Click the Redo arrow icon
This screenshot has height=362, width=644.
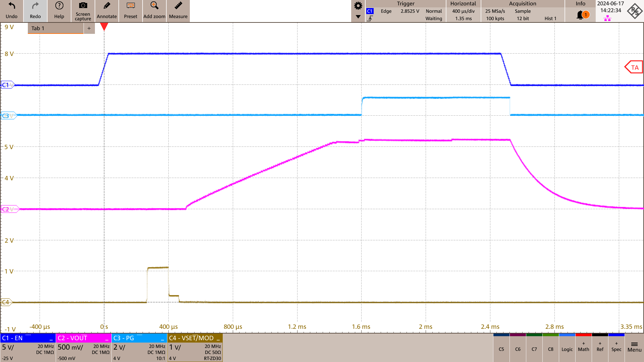pyautogui.click(x=35, y=6)
